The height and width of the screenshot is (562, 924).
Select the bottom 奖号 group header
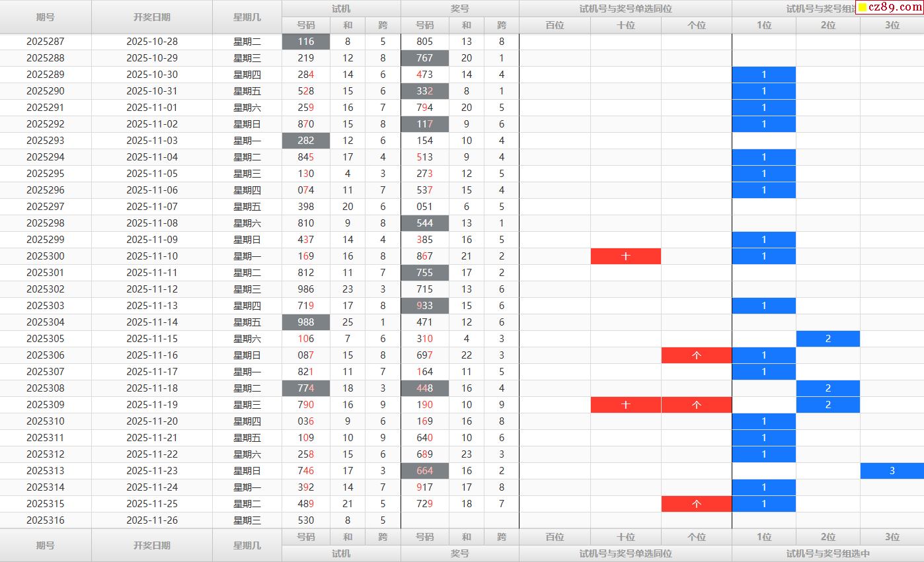[459, 553]
